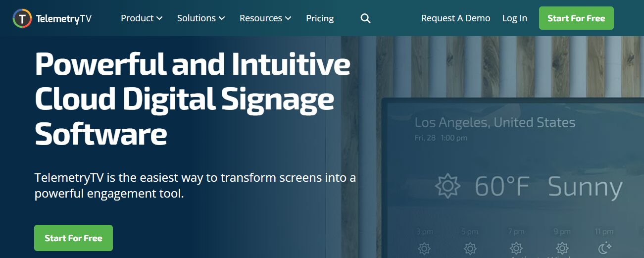
Task: Open the Resources dropdown menu
Action: point(265,18)
